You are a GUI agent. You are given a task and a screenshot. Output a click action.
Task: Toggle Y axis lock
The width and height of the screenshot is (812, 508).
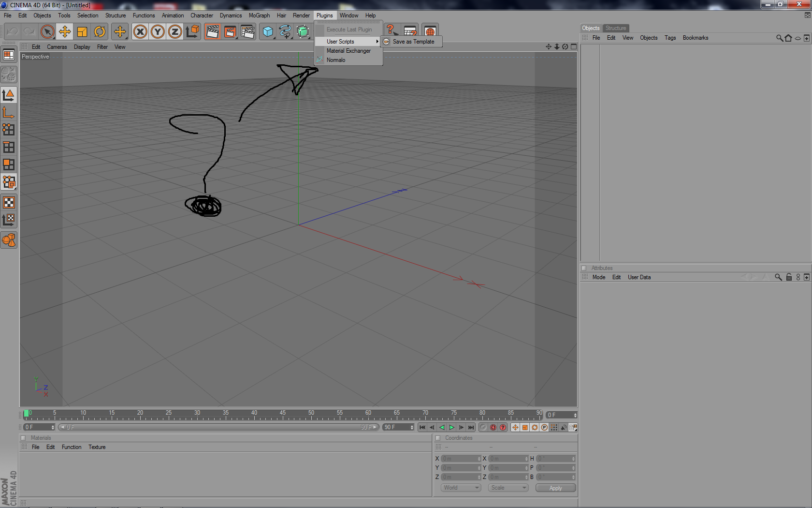pos(158,32)
